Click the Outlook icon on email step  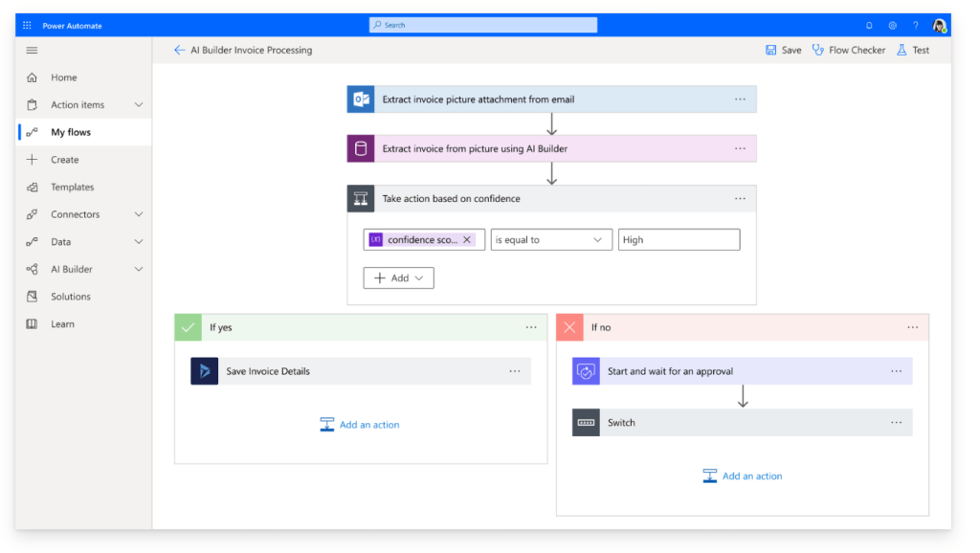click(361, 100)
